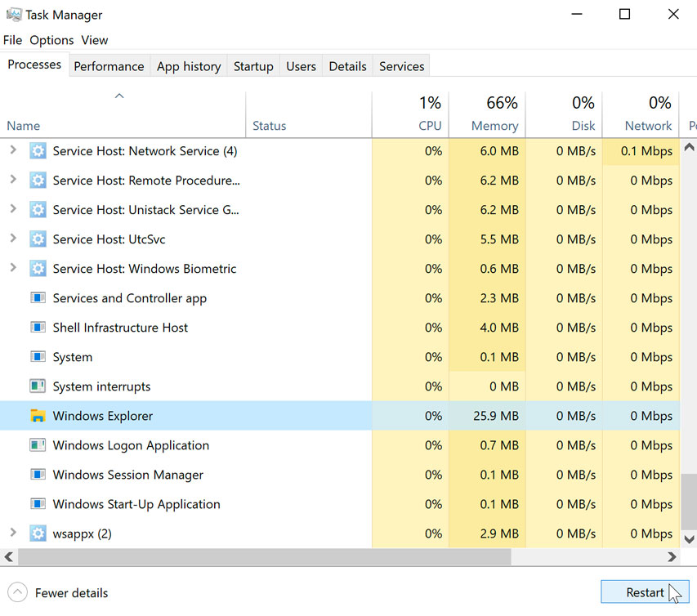
Task: Collapse details using the Fewer details chevron
Action: tap(18, 592)
